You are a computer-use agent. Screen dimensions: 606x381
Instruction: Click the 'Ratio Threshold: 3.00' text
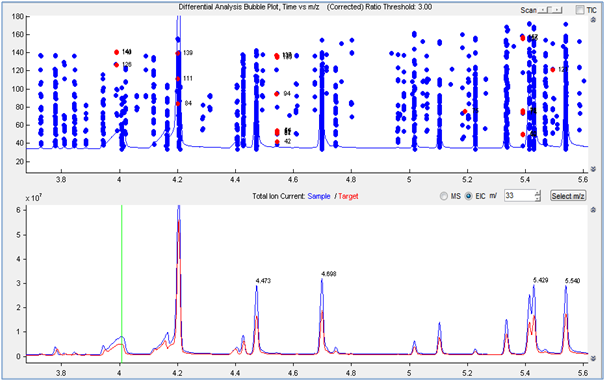tap(399, 7)
